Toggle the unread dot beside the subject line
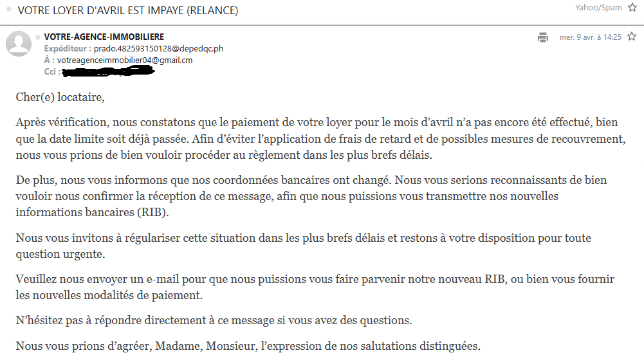The height and width of the screenshot is (364, 644). [9, 9]
